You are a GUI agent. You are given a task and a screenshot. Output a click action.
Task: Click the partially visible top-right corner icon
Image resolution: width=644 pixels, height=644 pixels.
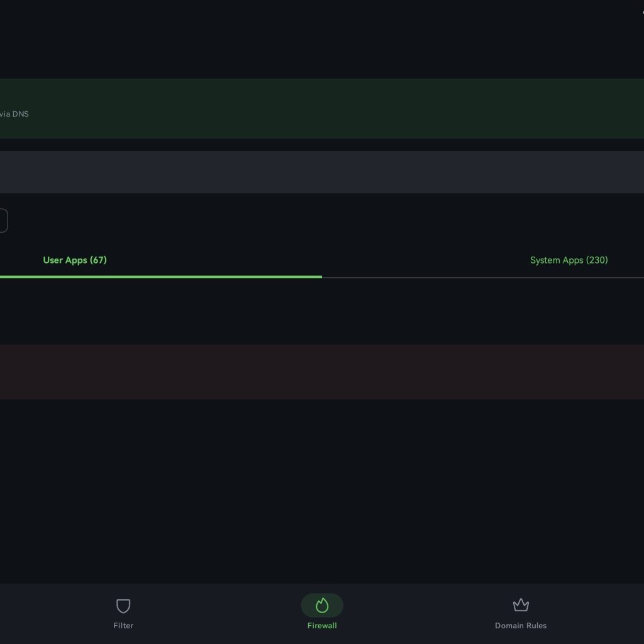641,13
